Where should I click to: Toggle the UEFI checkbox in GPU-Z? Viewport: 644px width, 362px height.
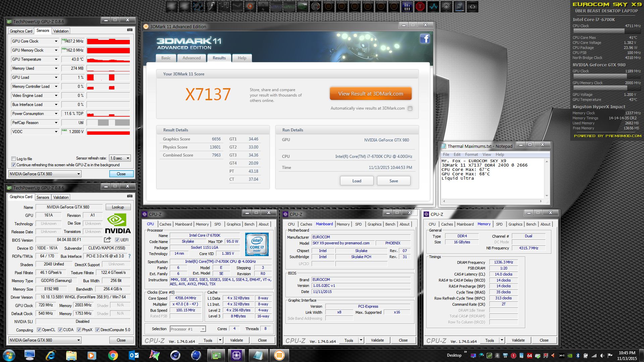click(x=117, y=240)
